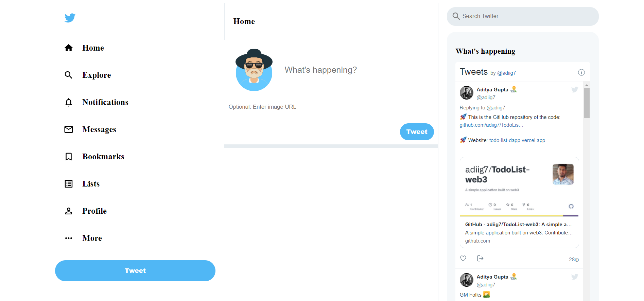This screenshot has width=644, height=301.
Task: Click the Tweet button in the composer
Action: (417, 132)
